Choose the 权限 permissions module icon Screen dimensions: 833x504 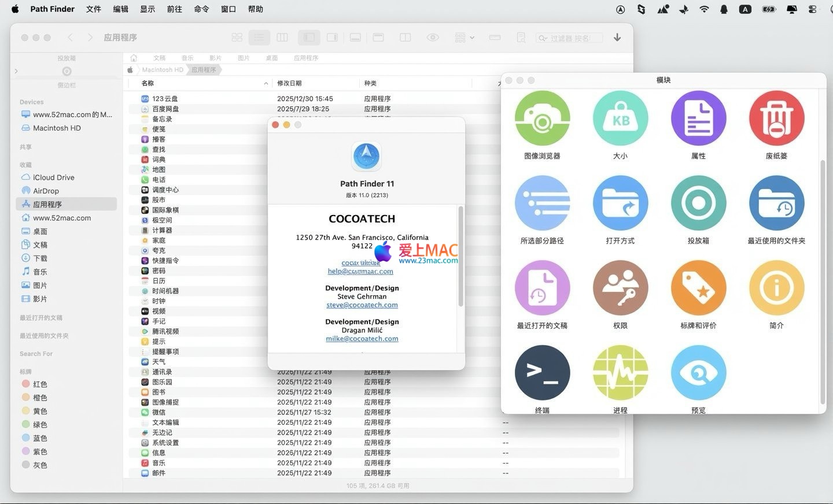(620, 288)
